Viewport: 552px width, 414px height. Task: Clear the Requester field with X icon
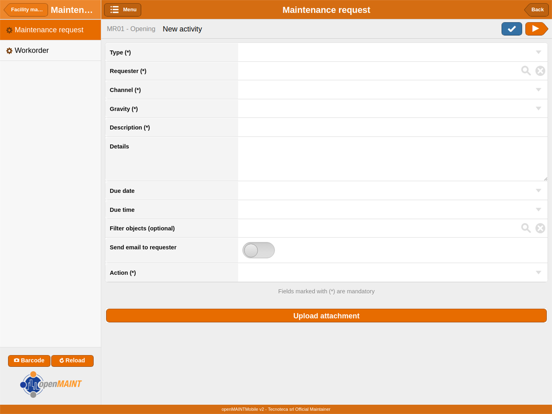click(540, 71)
